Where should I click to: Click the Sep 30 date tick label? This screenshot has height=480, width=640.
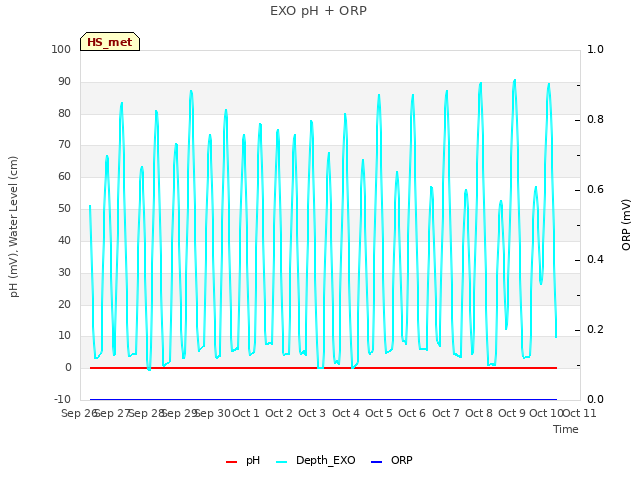(212, 413)
